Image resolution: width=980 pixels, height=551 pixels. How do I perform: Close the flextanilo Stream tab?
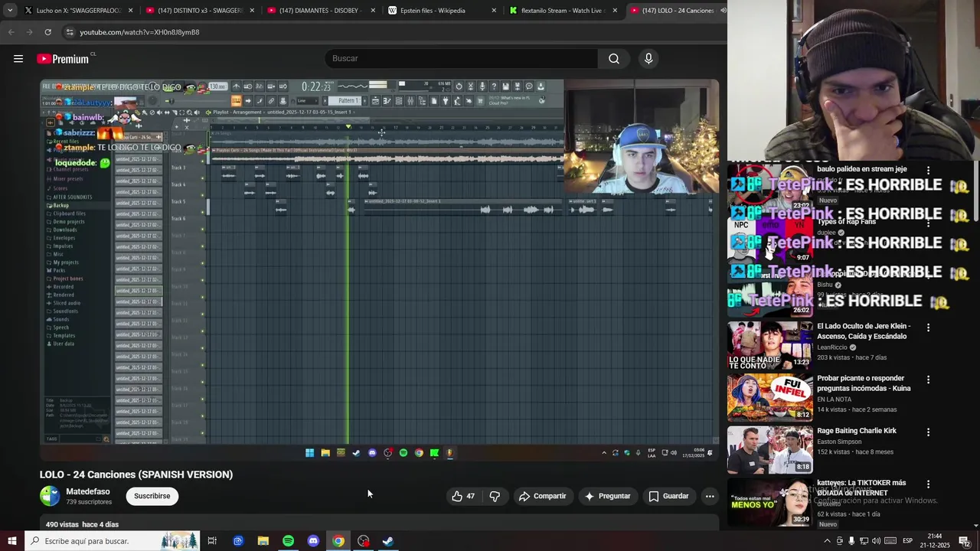coord(615,11)
